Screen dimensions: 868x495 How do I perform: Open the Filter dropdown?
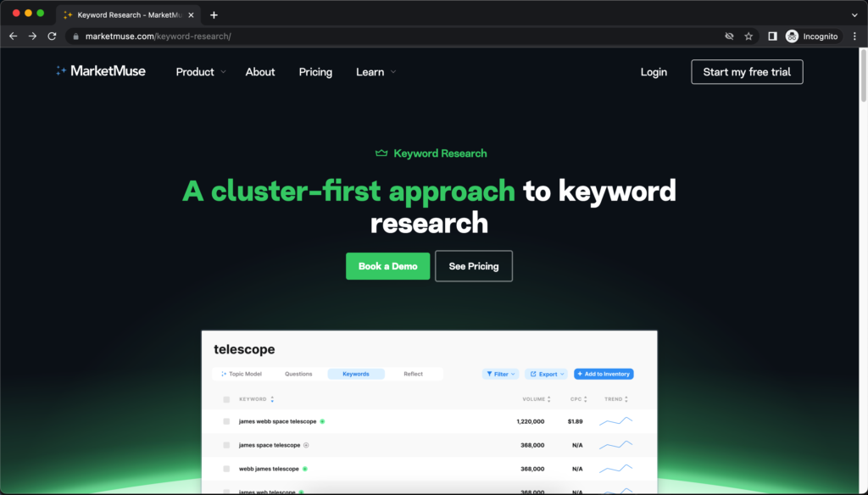500,375
